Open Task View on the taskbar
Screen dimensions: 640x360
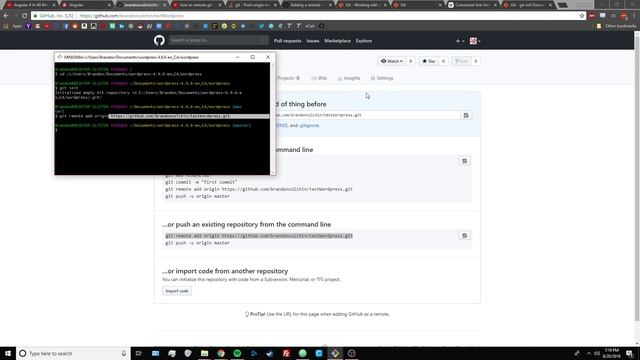(x=138, y=353)
